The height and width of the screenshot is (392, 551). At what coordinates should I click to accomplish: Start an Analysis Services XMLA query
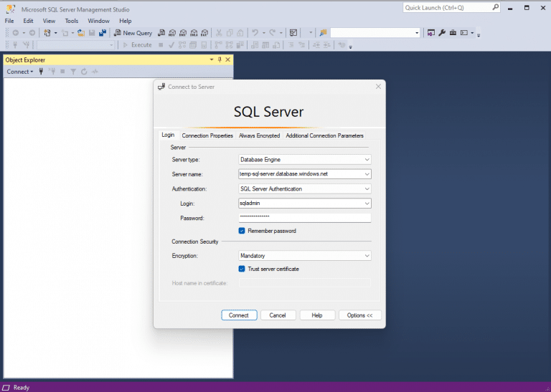[194, 33]
